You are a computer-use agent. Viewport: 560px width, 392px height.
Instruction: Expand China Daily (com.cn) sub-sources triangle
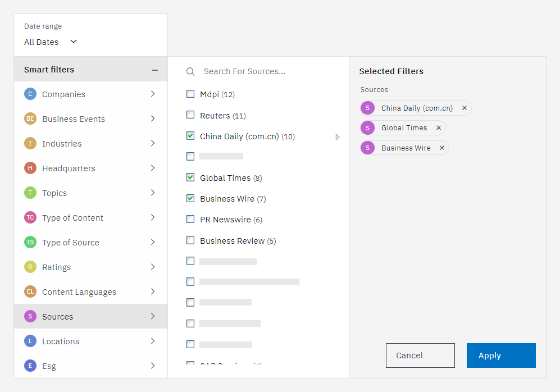coord(337,137)
